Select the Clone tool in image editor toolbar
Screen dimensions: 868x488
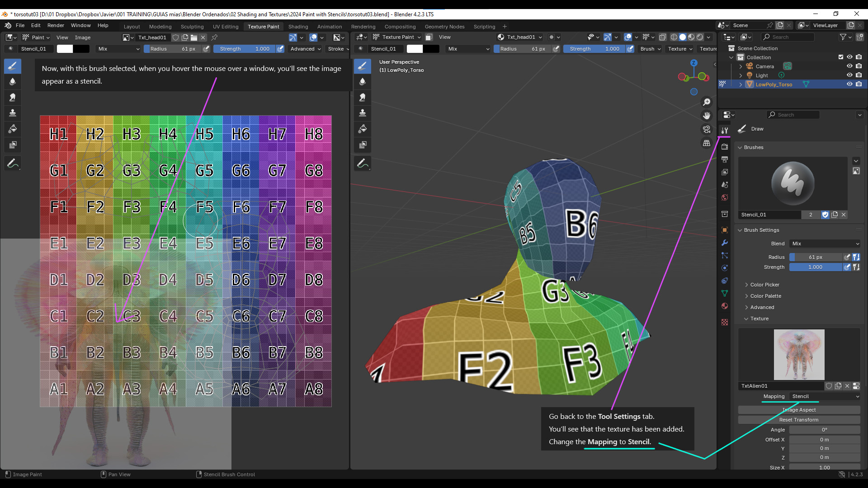[x=13, y=113]
